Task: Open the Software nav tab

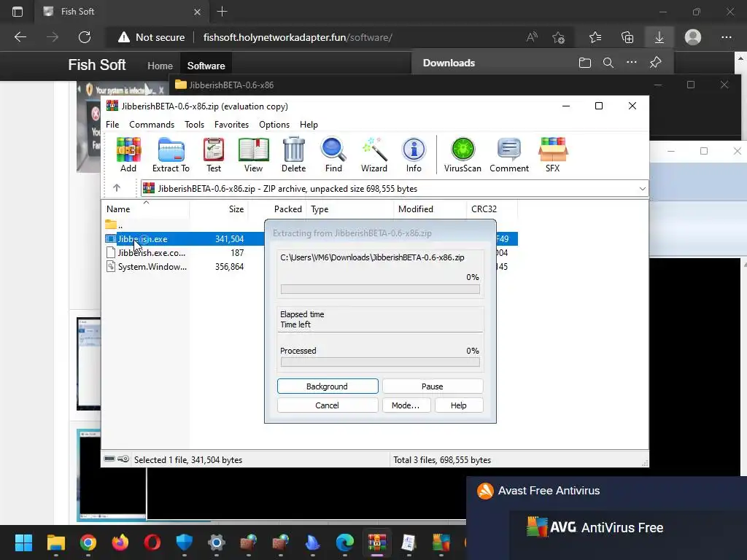Action: tap(206, 66)
